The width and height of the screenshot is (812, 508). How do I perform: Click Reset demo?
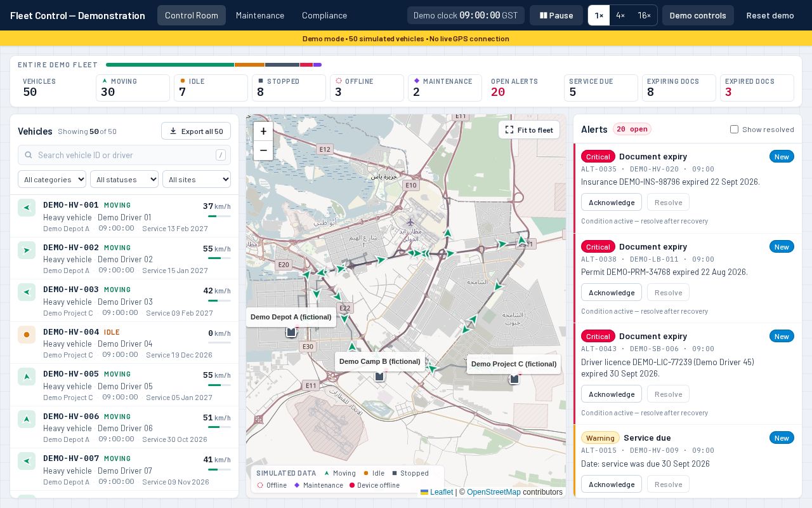pyautogui.click(x=770, y=15)
